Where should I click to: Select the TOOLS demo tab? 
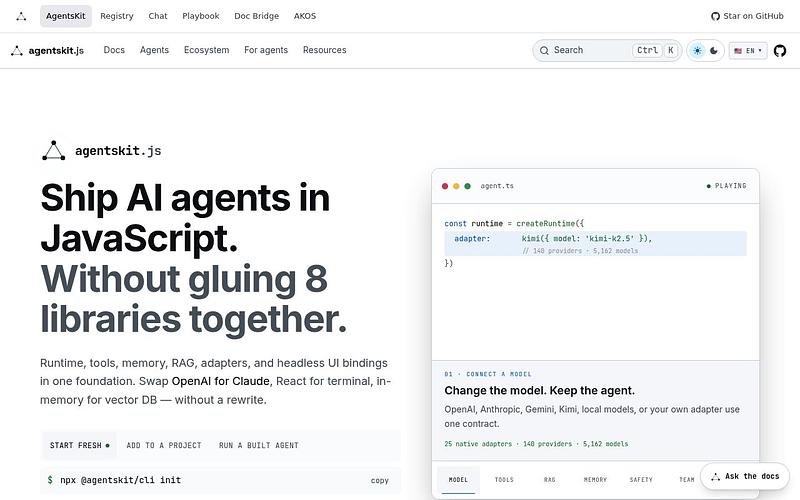[x=504, y=480]
